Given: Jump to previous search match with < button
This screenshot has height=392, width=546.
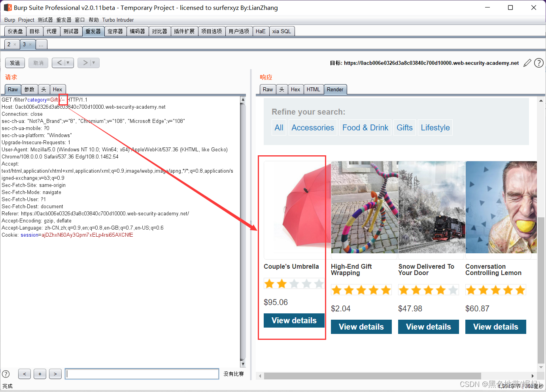Looking at the screenshot, I should [25, 374].
